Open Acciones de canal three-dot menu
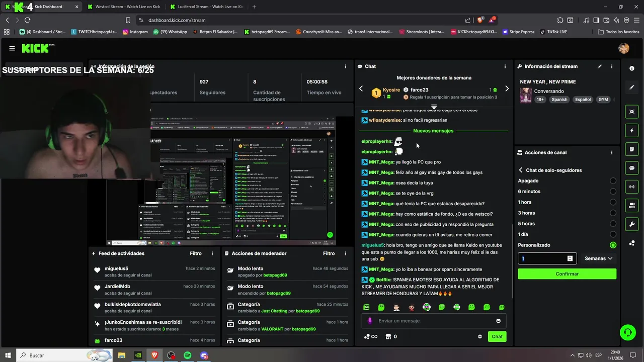Image resolution: width=644 pixels, height=362 pixels. [612, 152]
